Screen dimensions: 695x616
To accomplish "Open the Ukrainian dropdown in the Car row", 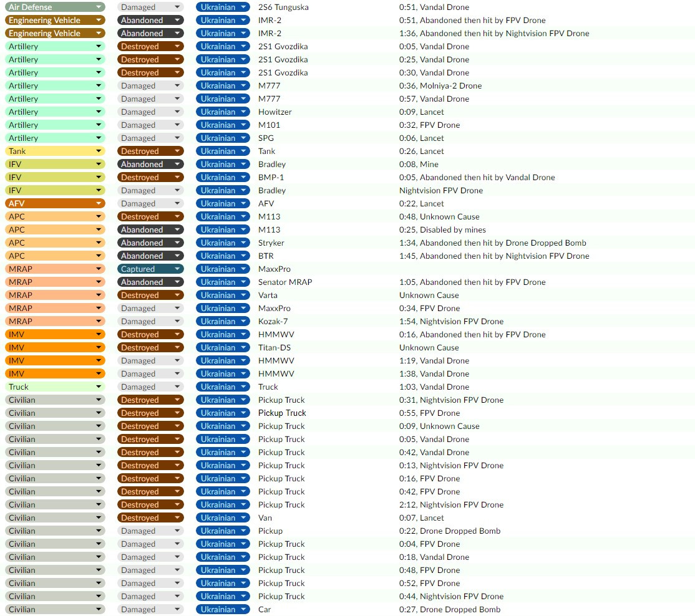I will (223, 609).
